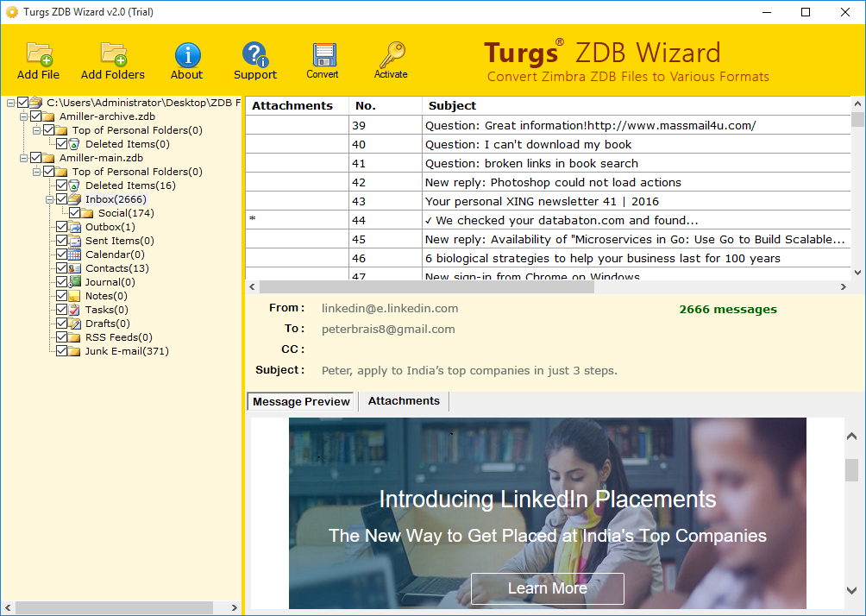The width and height of the screenshot is (866, 616).
Task: Click the message list vertical scroll down arrow
Action: click(x=857, y=273)
